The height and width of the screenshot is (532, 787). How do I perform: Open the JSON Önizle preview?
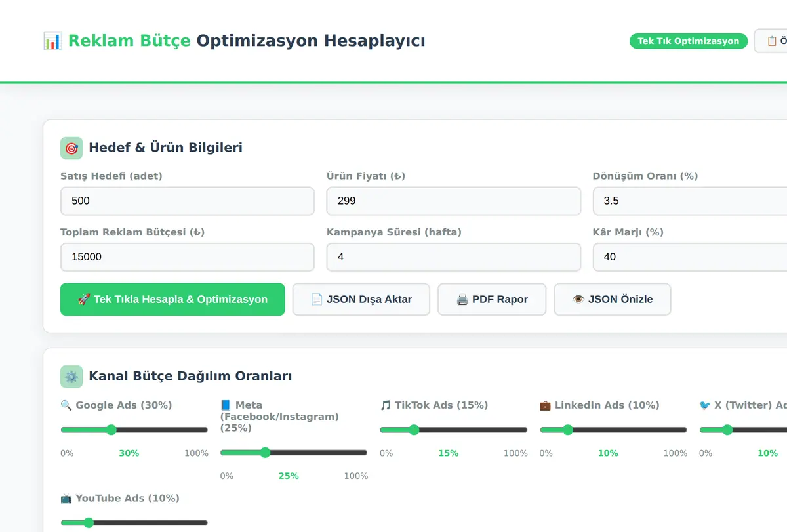[613, 299]
